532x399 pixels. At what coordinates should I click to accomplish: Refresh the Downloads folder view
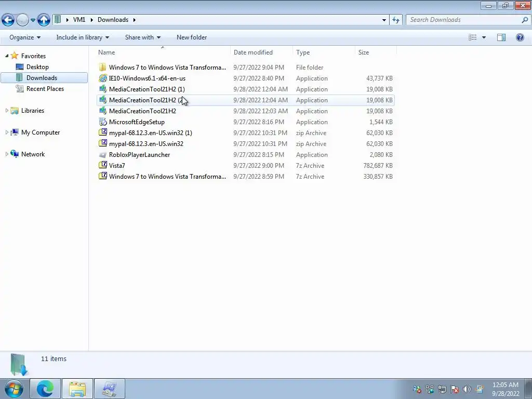(x=395, y=20)
